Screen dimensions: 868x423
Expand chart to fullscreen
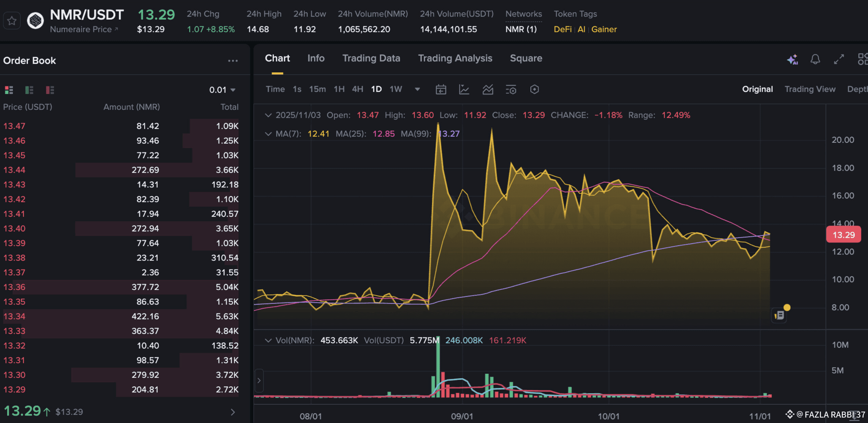click(839, 59)
